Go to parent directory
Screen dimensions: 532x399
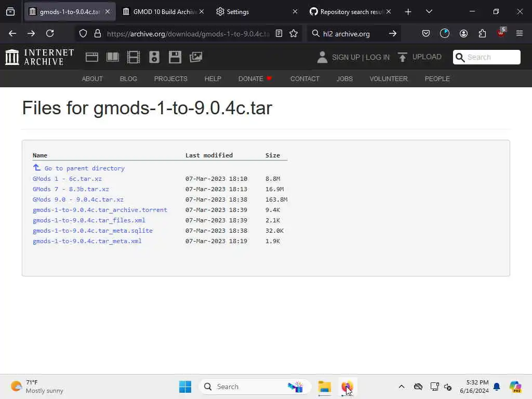(85, 168)
